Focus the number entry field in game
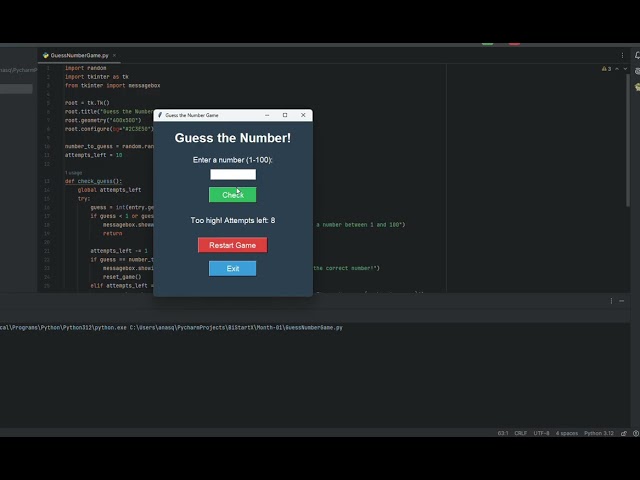The image size is (640, 480). tap(233, 175)
